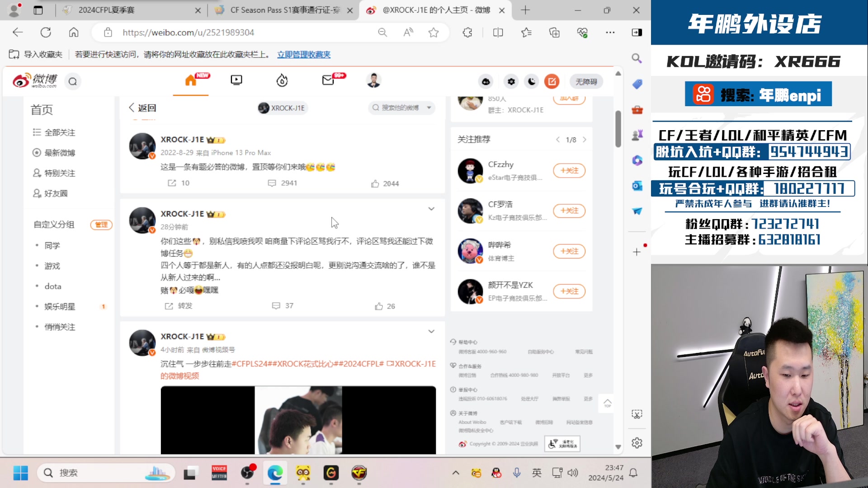Click the 立即管理收藏夹 link

click(x=304, y=54)
